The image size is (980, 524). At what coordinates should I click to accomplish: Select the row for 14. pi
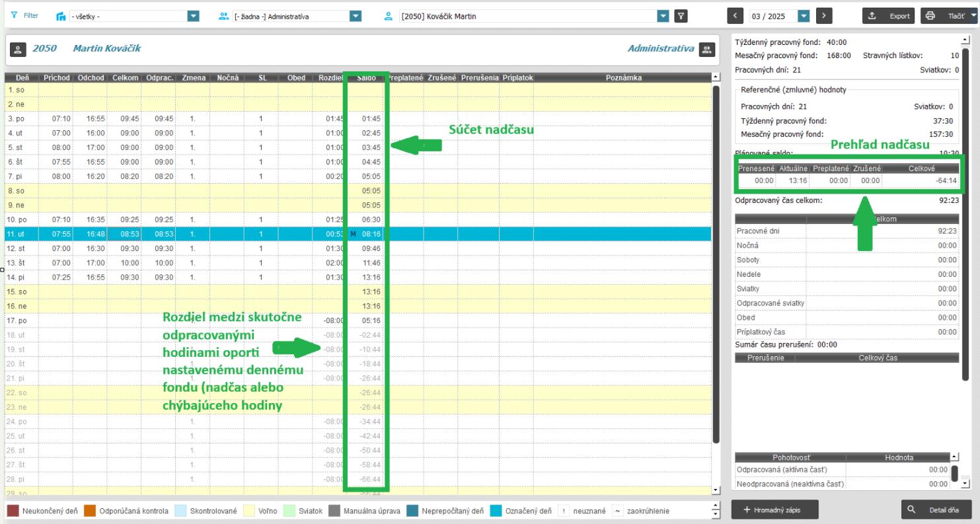point(198,277)
